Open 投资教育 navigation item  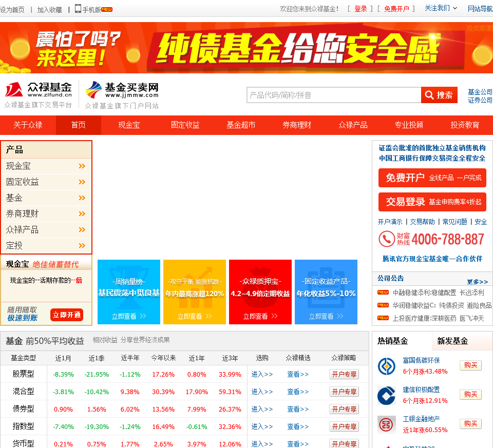point(465,125)
